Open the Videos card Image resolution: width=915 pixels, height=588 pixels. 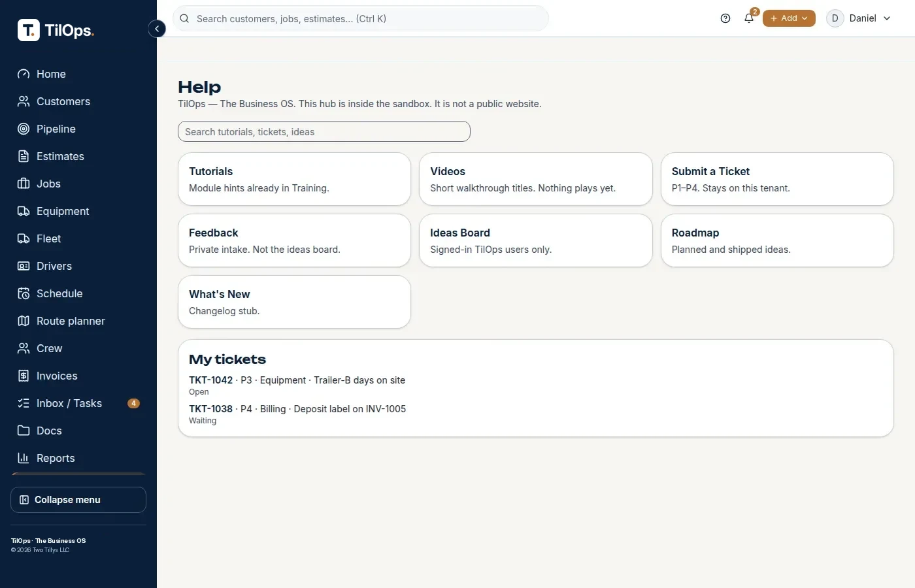[536, 179]
